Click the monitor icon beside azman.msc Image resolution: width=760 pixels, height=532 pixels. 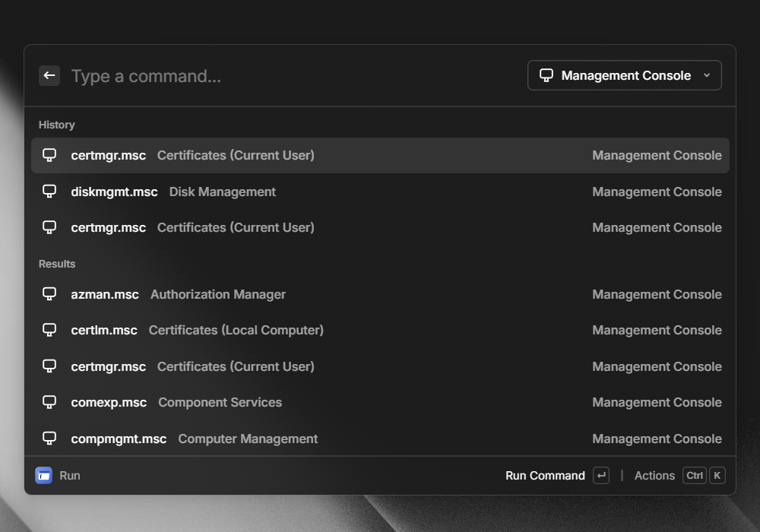pos(49,294)
